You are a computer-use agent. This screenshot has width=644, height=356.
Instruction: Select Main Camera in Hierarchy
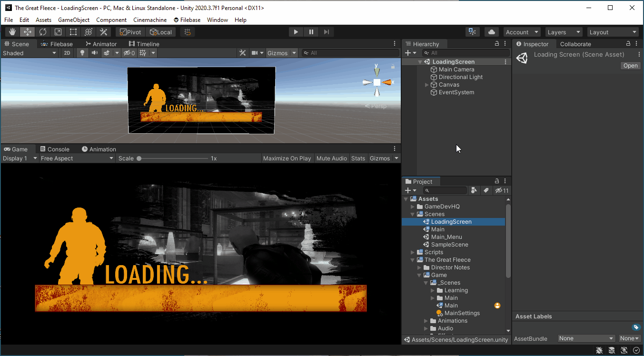pos(456,69)
